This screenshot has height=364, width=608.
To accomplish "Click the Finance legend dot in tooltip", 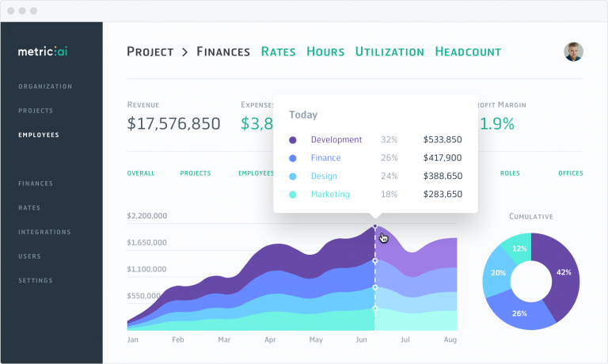I will point(293,158).
